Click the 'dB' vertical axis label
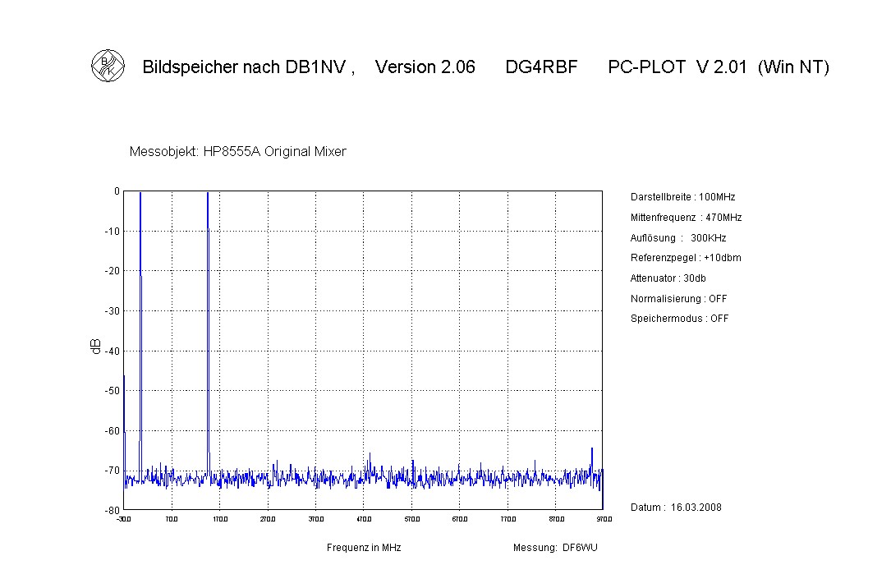This screenshot has width=891, height=588. (95, 347)
